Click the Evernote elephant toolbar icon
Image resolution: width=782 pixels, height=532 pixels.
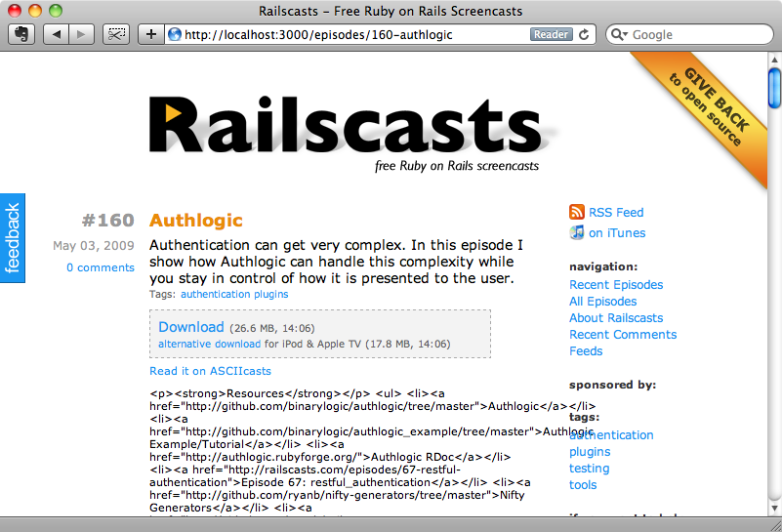(x=21, y=34)
